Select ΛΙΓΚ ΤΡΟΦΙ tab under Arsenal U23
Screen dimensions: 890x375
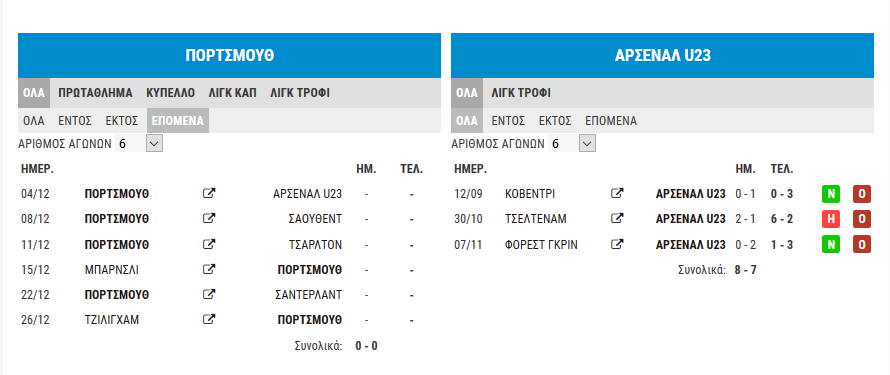click(521, 93)
